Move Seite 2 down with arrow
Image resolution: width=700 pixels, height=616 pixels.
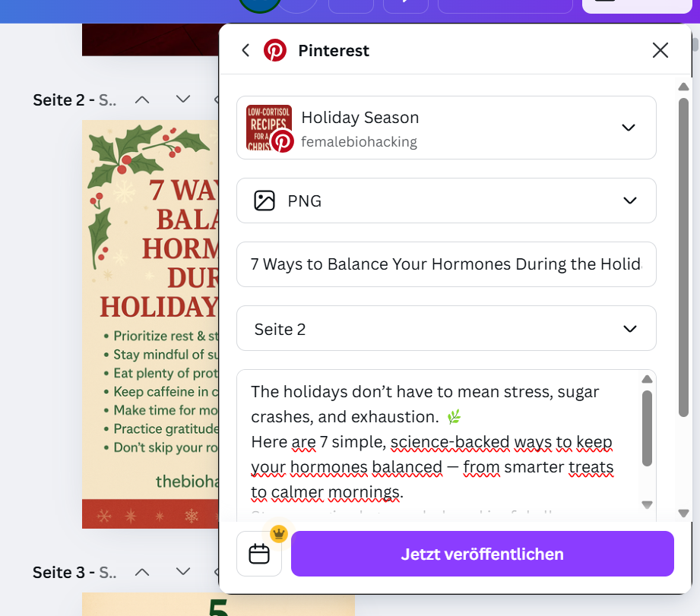point(183,99)
